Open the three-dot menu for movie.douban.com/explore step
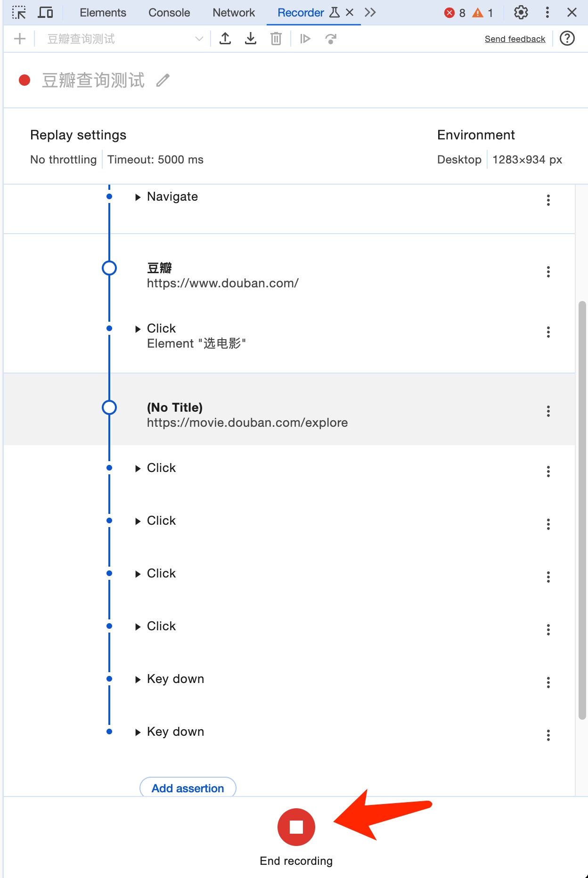Image resolution: width=588 pixels, height=878 pixels. [x=548, y=411]
